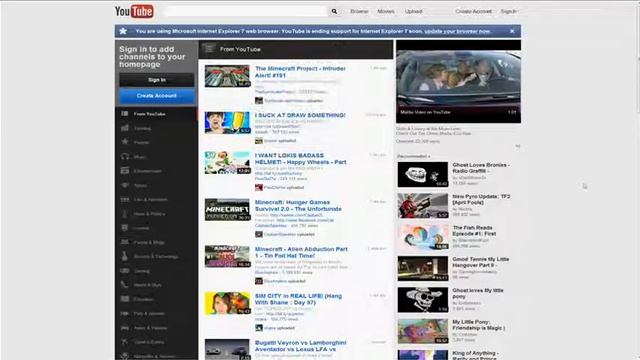Click the trollface Ghost Loves Bronies thumbnail

[x=422, y=174]
